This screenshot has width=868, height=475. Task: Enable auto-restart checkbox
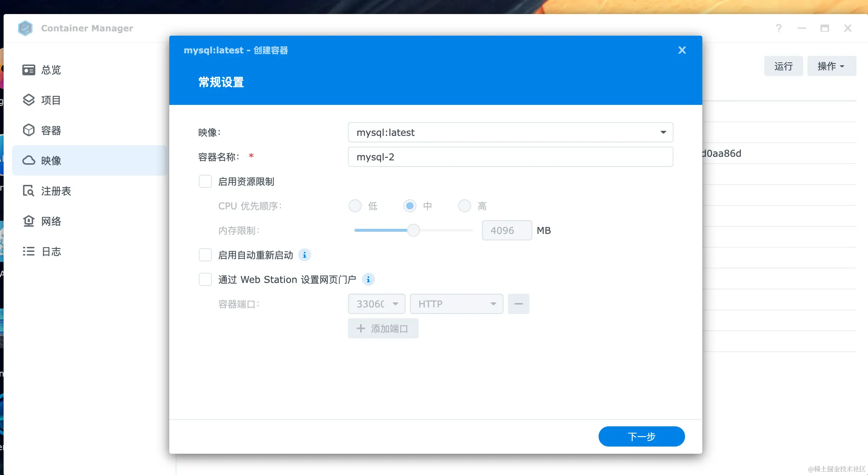pyautogui.click(x=205, y=255)
